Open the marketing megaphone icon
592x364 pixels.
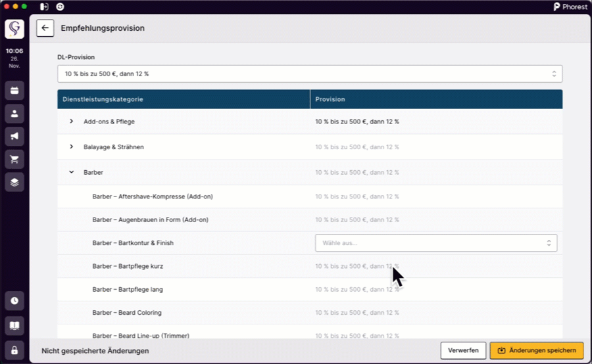click(x=14, y=136)
